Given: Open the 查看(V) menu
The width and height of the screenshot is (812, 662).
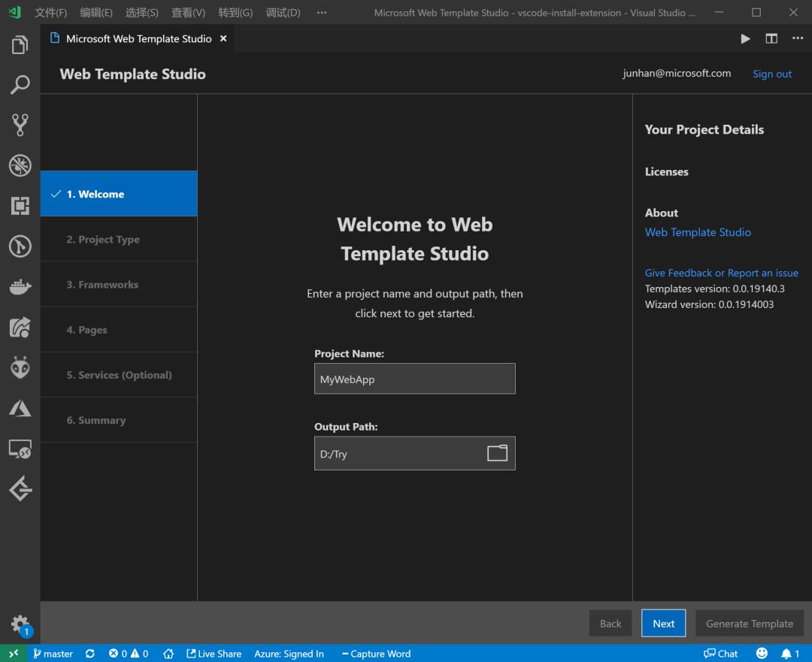Looking at the screenshot, I should (188, 13).
